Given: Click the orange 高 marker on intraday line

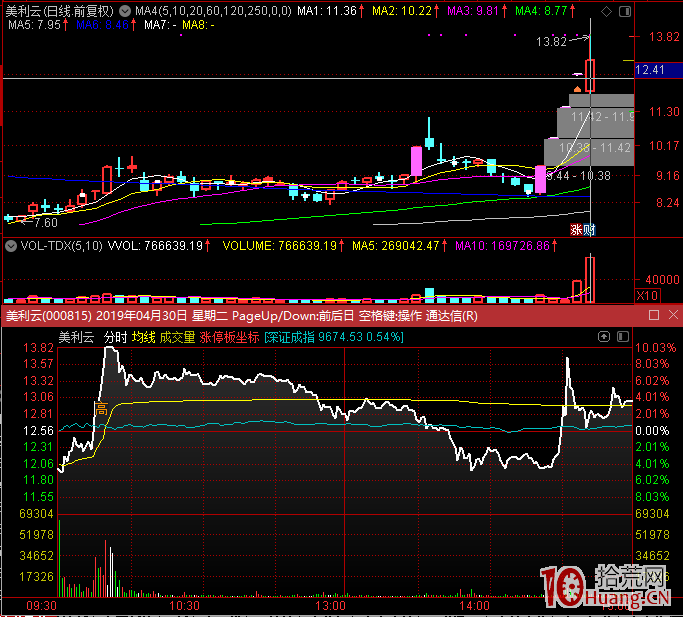Looking at the screenshot, I should [x=101, y=409].
